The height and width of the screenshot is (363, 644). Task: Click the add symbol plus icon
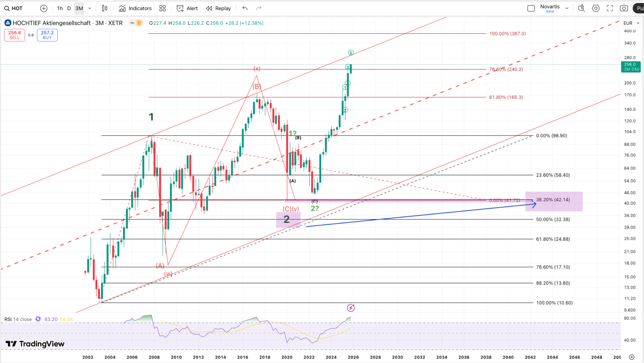click(44, 8)
